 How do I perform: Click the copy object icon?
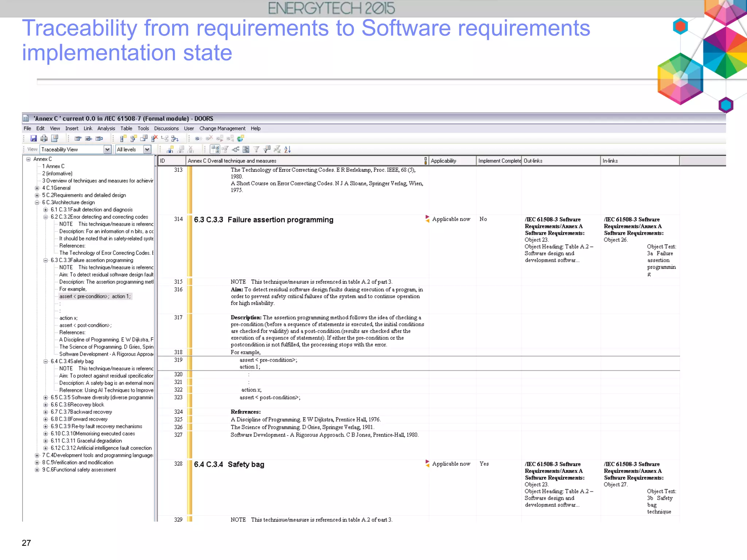point(144,138)
